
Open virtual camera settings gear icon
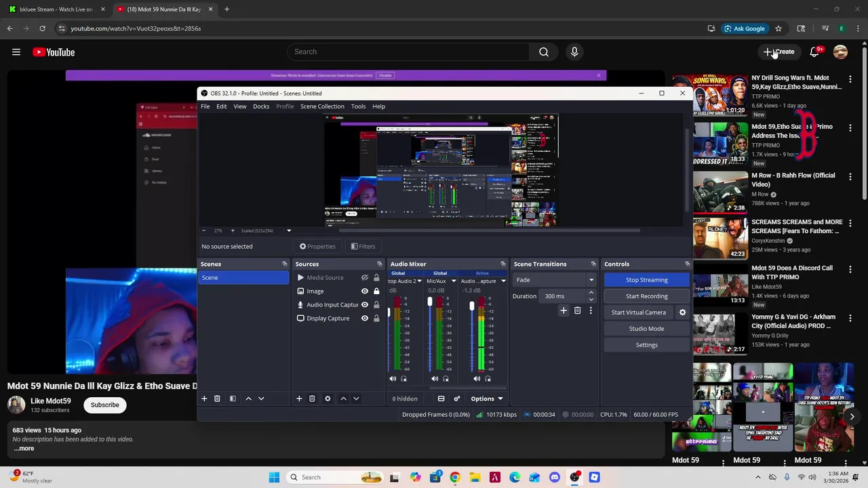(x=682, y=312)
